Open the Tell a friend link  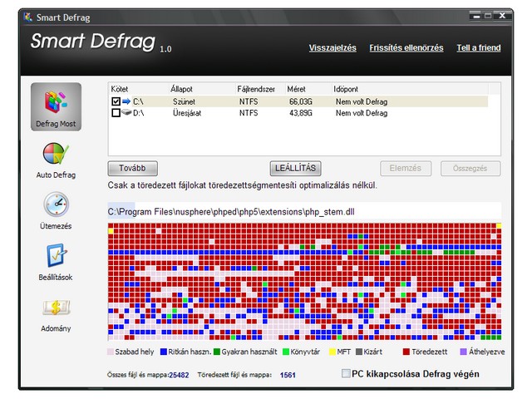[x=479, y=48]
